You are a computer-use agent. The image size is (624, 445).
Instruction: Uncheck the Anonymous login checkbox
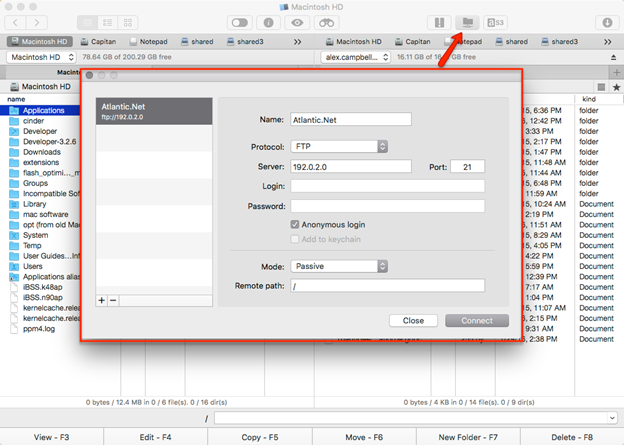[x=294, y=224]
